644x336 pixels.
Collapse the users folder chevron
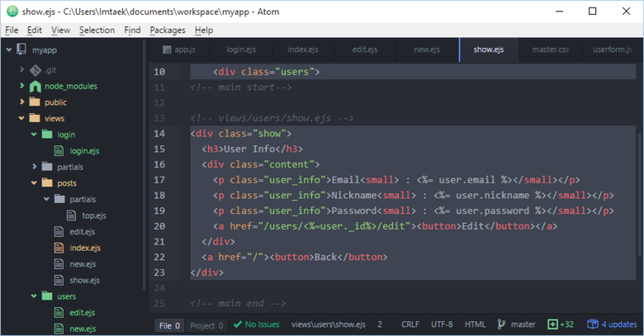tap(34, 296)
